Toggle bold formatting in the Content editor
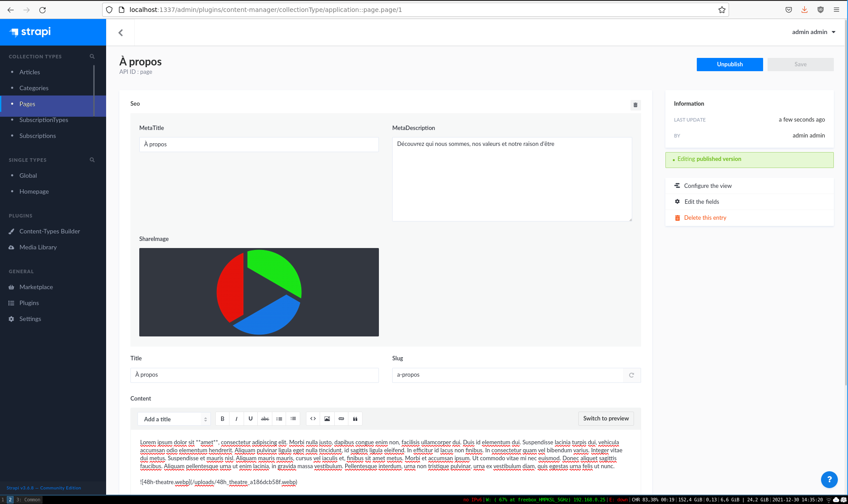The image size is (848, 504). tap(222, 419)
